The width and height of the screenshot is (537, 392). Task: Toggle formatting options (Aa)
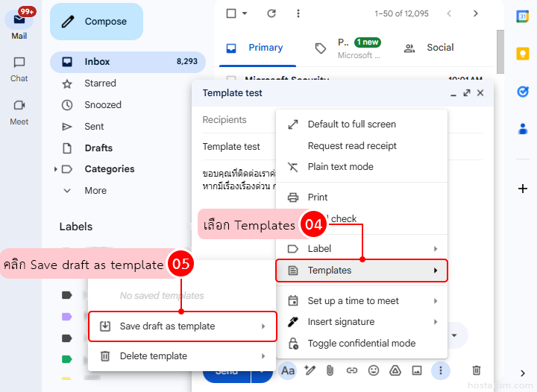(288, 371)
